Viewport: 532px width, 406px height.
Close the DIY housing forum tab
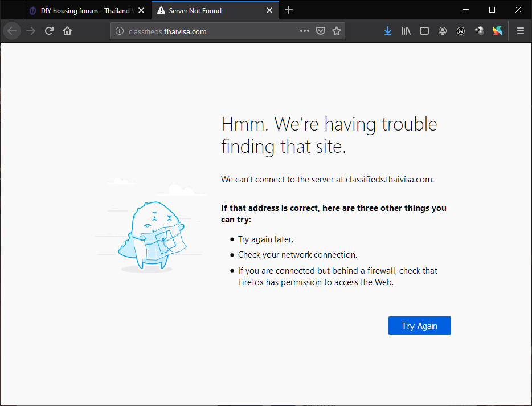click(x=141, y=10)
